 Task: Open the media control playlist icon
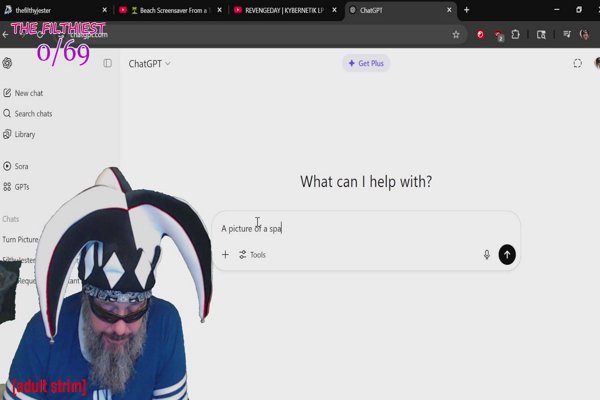click(567, 34)
